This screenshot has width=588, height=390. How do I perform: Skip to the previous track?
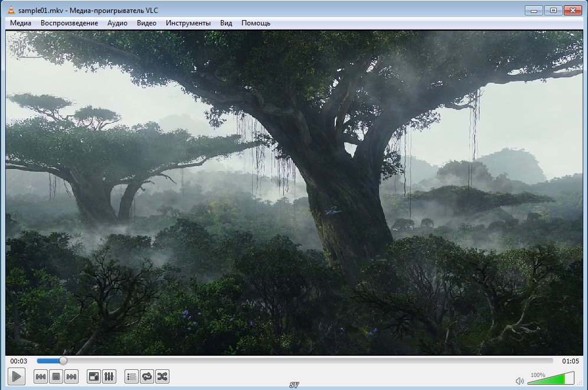point(41,376)
